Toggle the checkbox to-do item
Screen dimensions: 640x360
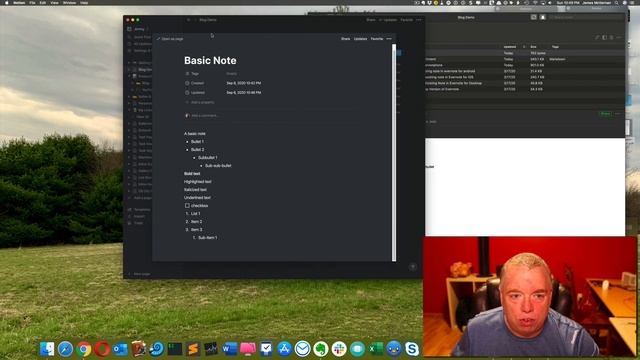tap(187, 206)
